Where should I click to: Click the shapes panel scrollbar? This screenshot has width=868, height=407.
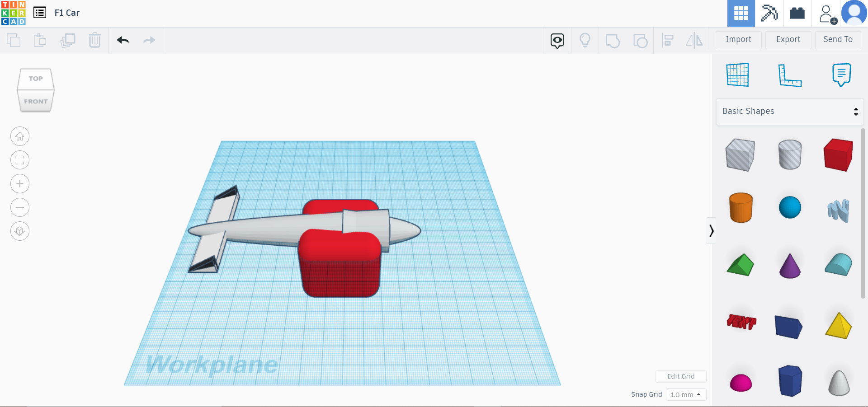[x=863, y=213]
